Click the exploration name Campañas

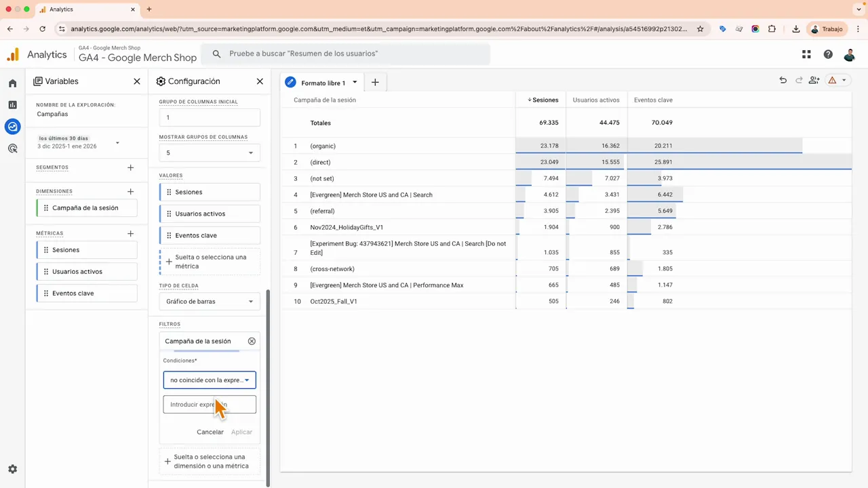coord(53,115)
